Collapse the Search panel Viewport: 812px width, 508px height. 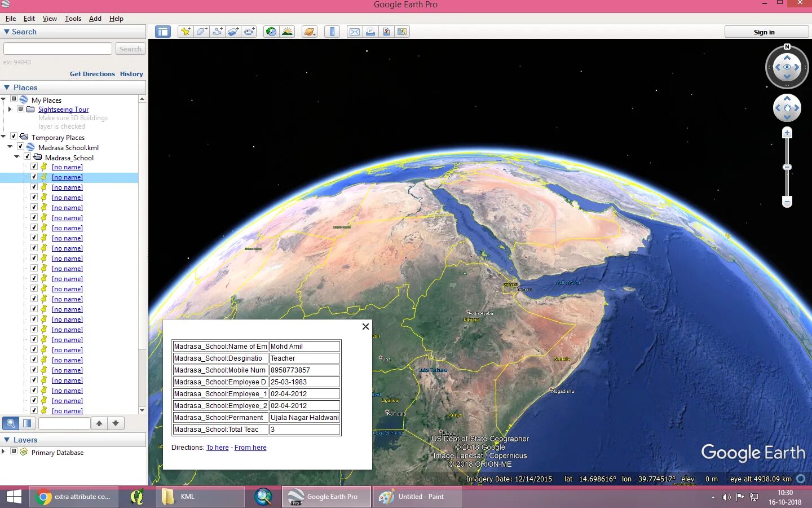pos(7,32)
